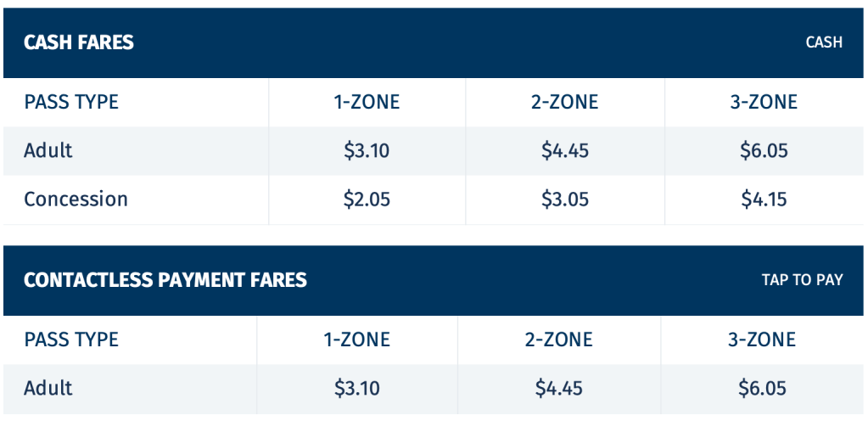868x421 pixels.
Task: Select PASS TYPE header in the Contactless table
Action: pyautogui.click(x=71, y=340)
